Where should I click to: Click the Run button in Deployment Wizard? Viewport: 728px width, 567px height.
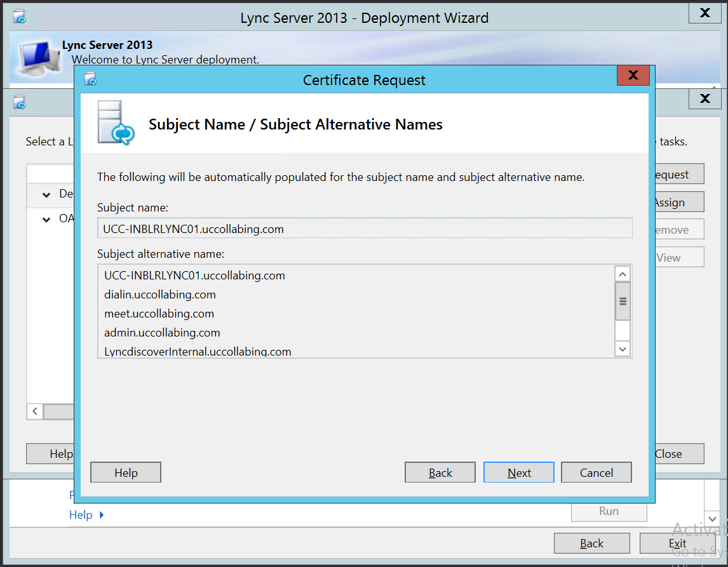click(x=609, y=511)
